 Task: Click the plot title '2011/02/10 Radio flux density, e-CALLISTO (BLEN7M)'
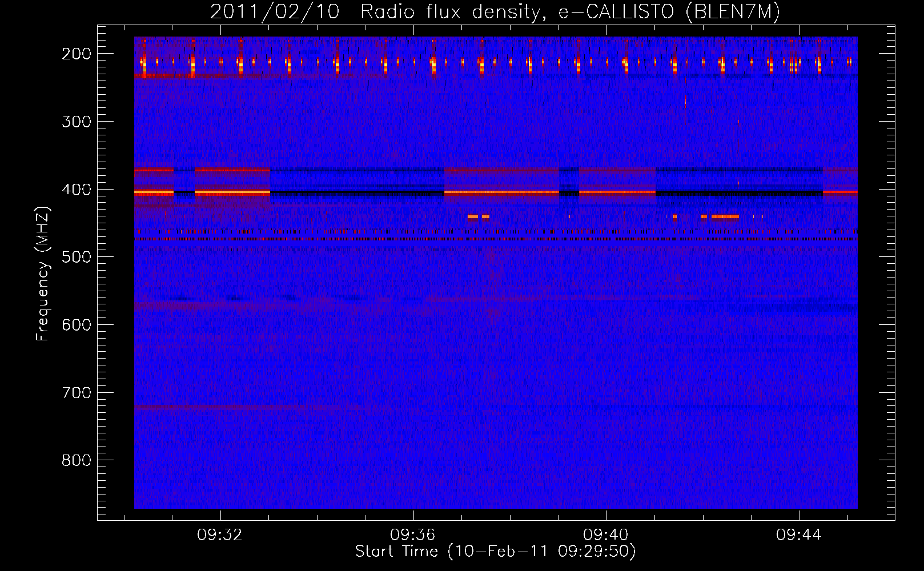tap(495, 12)
